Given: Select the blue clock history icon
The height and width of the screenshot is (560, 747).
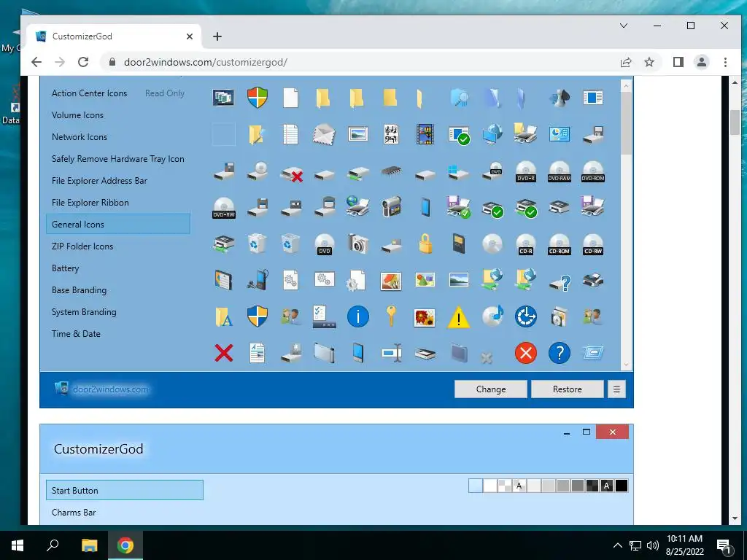Looking at the screenshot, I should tap(526, 316).
